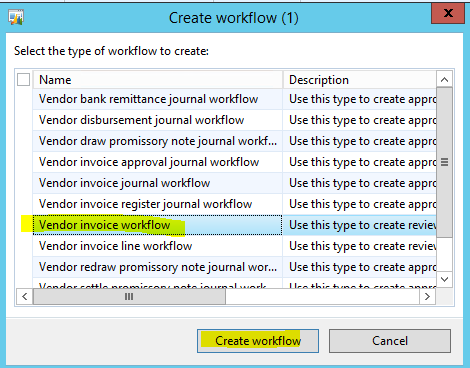This screenshot has width=470, height=368.
Task: Select the highlighted Vendor invoice workflow row
Action: (234, 225)
